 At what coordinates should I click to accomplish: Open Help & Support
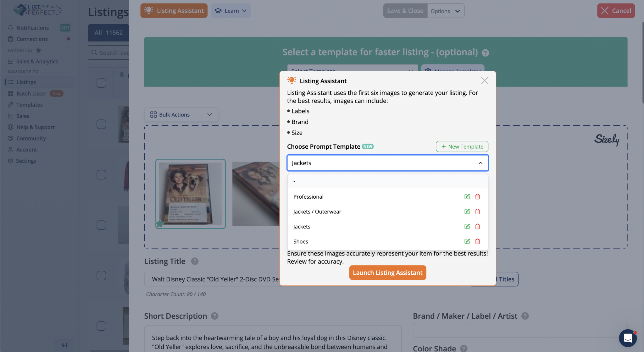pyautogui.click(x=36, y=127)
